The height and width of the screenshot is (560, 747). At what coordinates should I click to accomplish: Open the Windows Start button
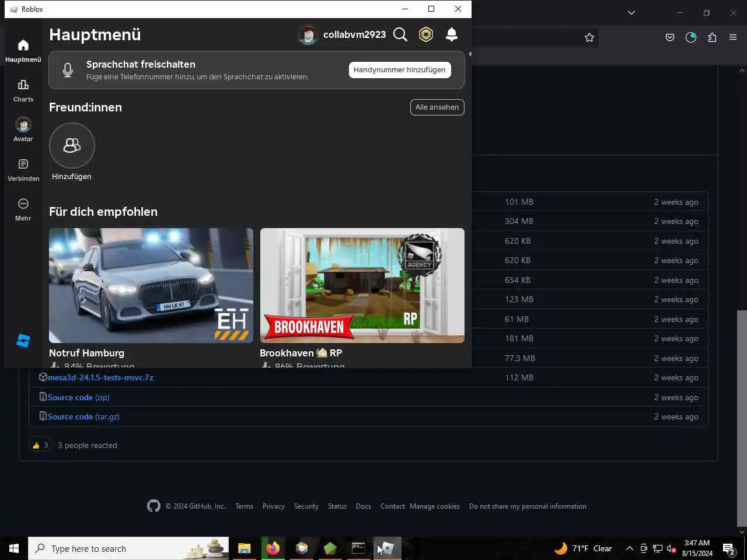(x=14, y=548)
